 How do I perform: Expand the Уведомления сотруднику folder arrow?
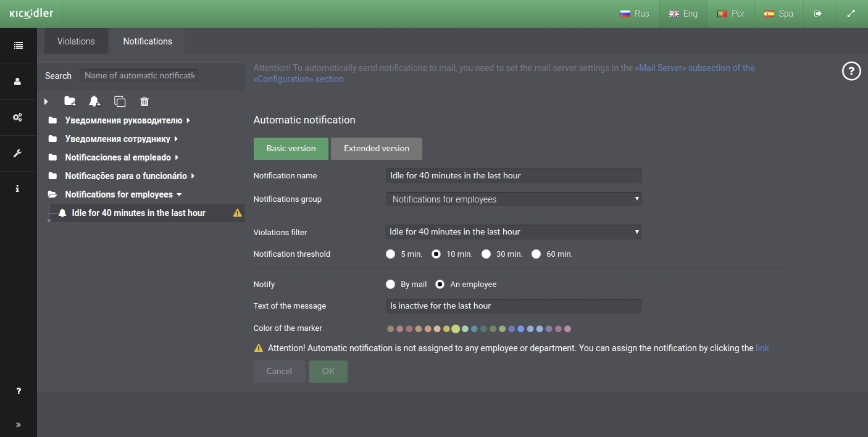click(176, 139)
